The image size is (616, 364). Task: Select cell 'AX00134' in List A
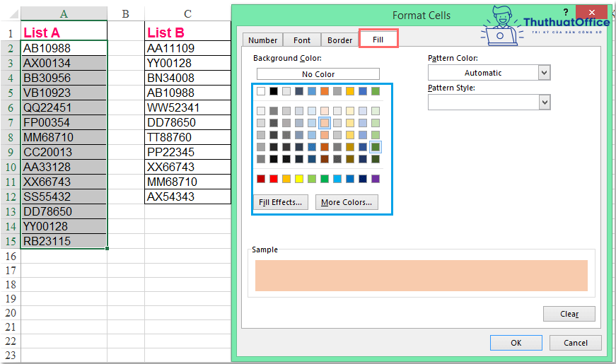(x=64, y=63)
